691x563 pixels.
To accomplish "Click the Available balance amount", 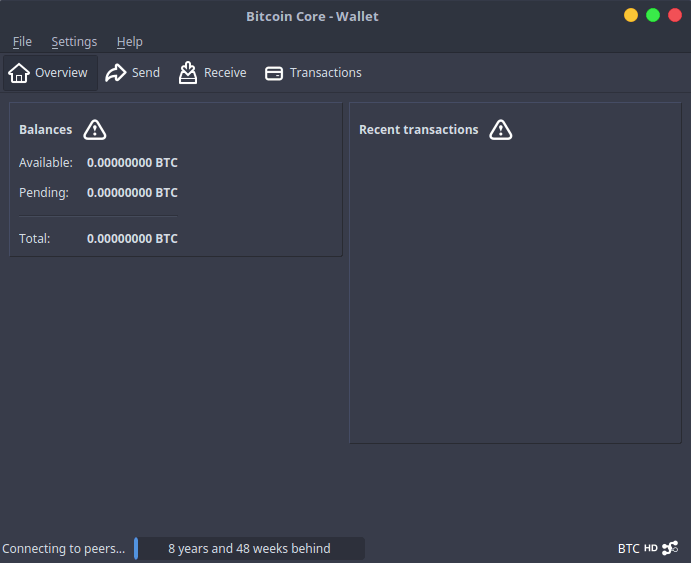I will point(132,163).
